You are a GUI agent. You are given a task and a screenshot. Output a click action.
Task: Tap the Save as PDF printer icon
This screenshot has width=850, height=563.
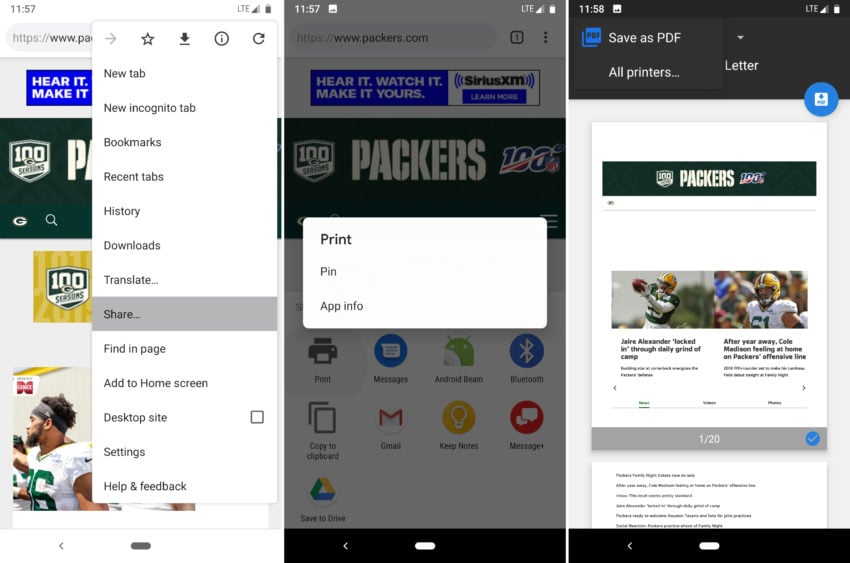[591, 37]
